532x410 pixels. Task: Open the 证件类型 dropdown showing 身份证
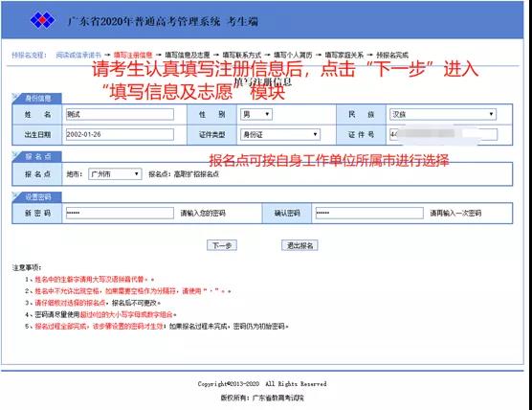coord(280,135)
